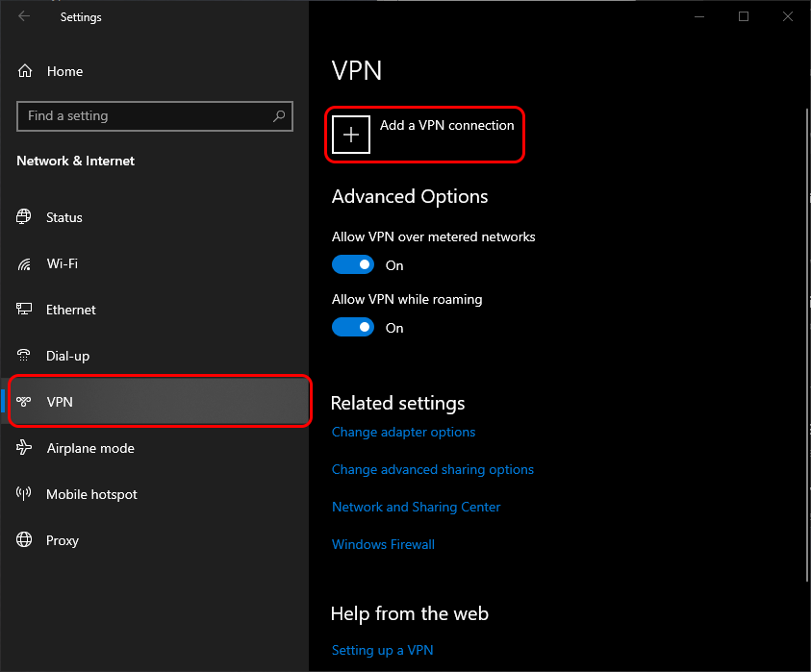Screen dimensions: 811x672
Task: Open the Change adapter options link
Action: 403,433
